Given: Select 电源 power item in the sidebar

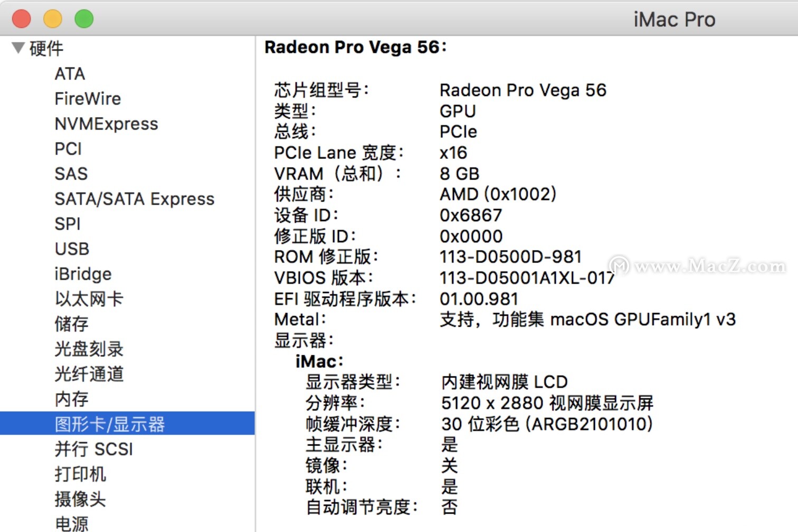Looking at the screenshot, I should click(x=72, y=524).
